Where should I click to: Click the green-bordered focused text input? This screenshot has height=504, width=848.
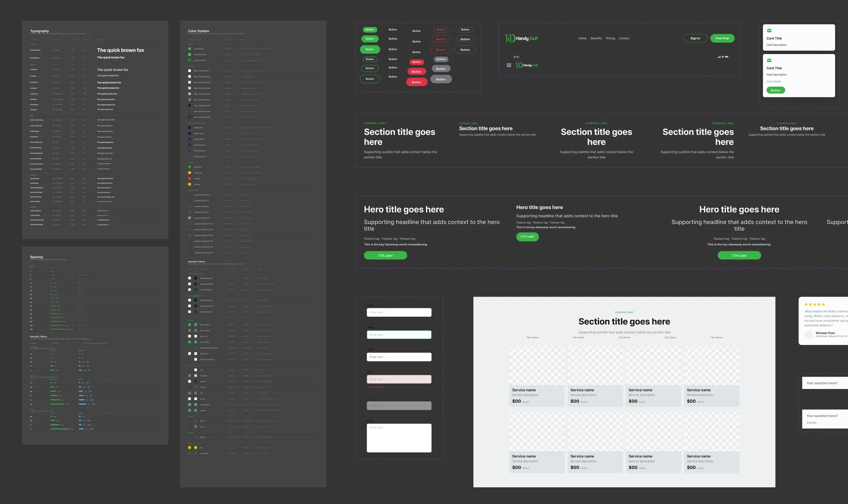399,335
